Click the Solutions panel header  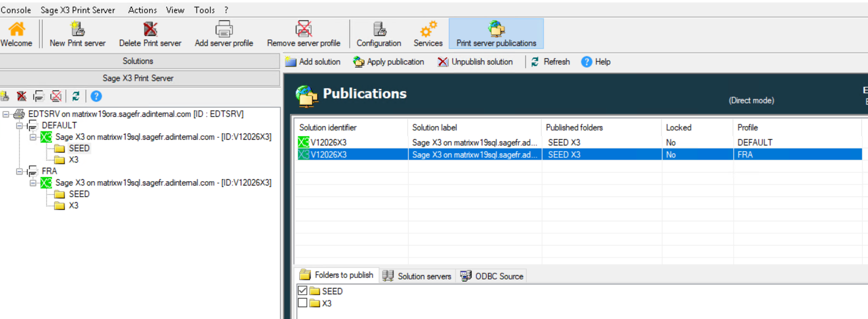(x=139, y=61)
